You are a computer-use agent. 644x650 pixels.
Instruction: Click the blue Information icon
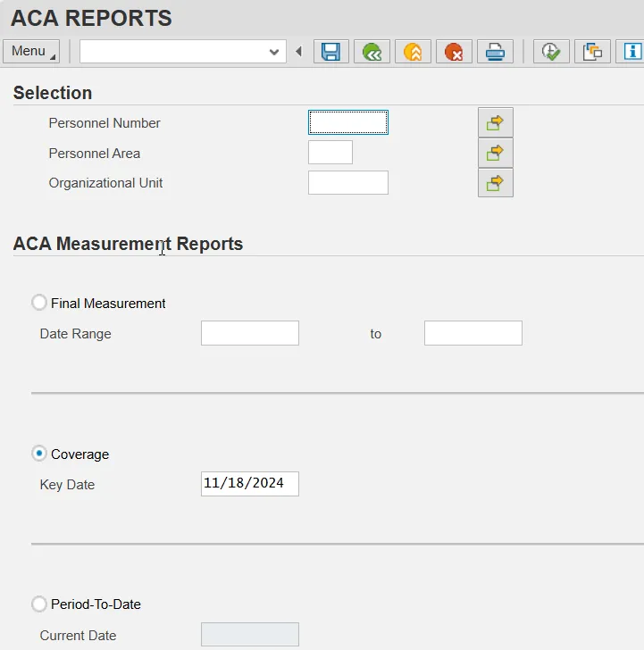[x=631, y=52]
